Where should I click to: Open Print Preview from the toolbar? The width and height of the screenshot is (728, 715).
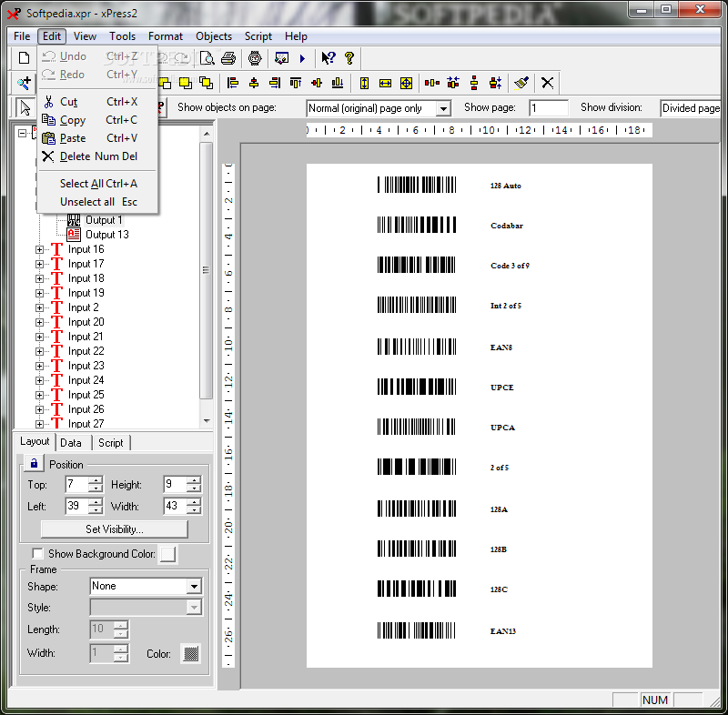[x=207, y=58]
